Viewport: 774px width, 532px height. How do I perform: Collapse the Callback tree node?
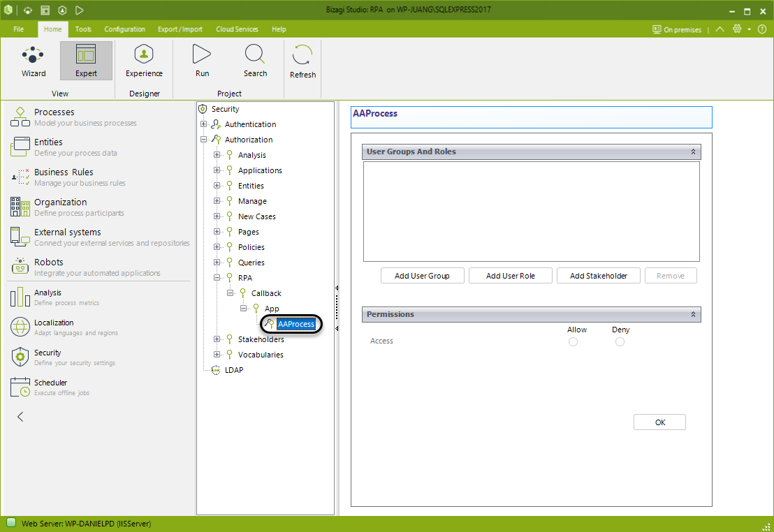[230, 293]
